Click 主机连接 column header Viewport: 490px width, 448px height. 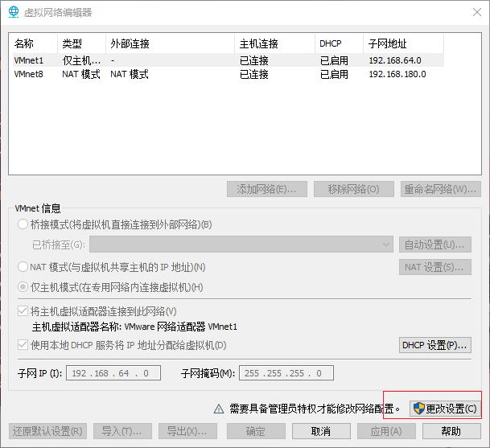tap(275, 43)
